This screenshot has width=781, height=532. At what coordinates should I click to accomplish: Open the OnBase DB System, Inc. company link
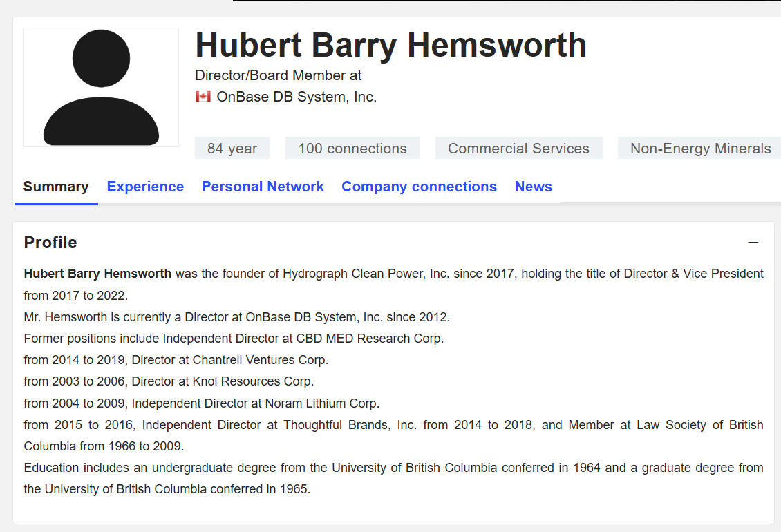(x=297, y=97)
